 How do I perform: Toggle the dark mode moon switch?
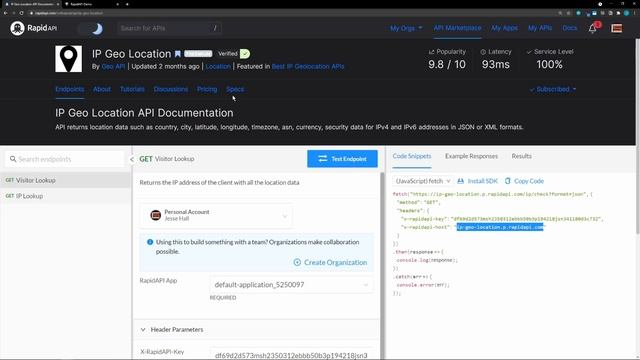pyautogui.click(x=91, y=29)
